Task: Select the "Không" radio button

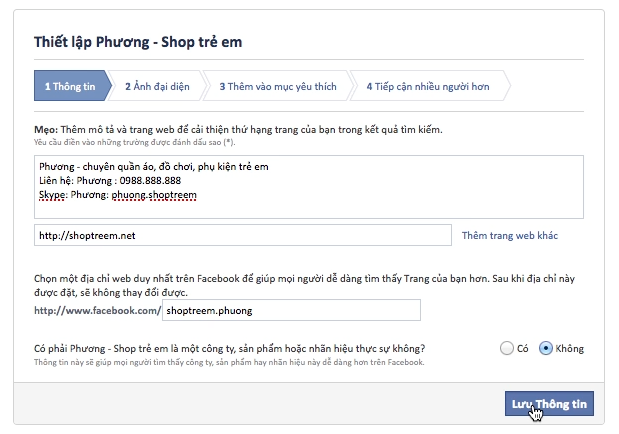Action: coord(546,348)
